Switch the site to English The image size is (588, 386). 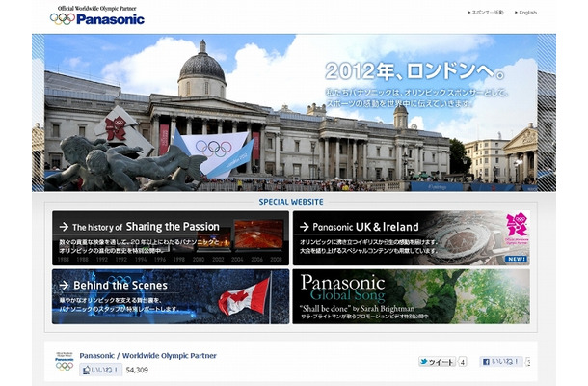[x=525, y=13]
